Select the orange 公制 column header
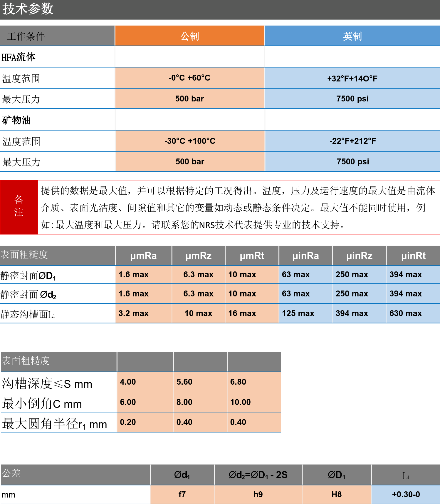440x504 pixels. click(190, 36)
